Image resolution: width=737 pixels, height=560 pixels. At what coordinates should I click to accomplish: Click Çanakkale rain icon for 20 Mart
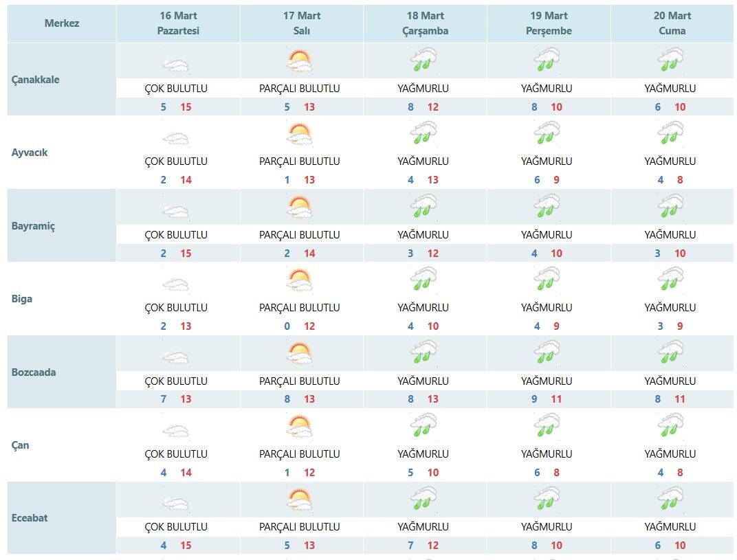(670, 60)
